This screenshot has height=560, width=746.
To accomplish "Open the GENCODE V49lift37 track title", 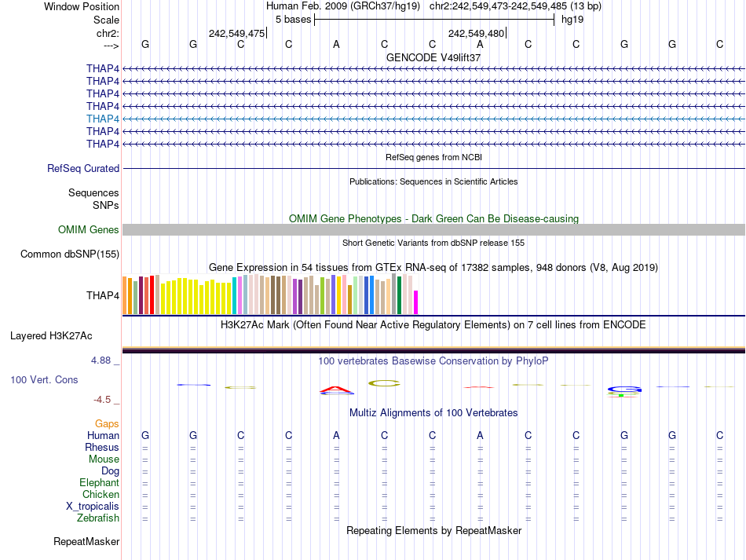I will click(x=433, y=57).
